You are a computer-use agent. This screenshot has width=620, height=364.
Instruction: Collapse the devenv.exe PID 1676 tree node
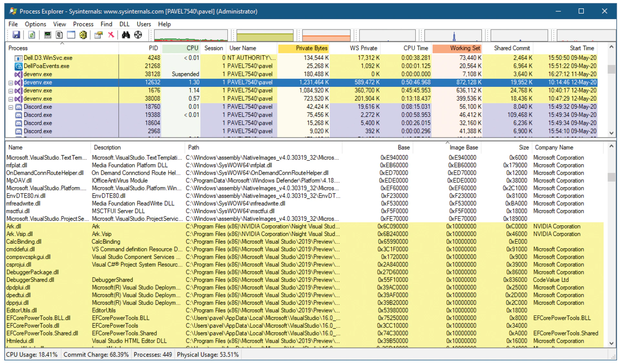pos(11,91)
